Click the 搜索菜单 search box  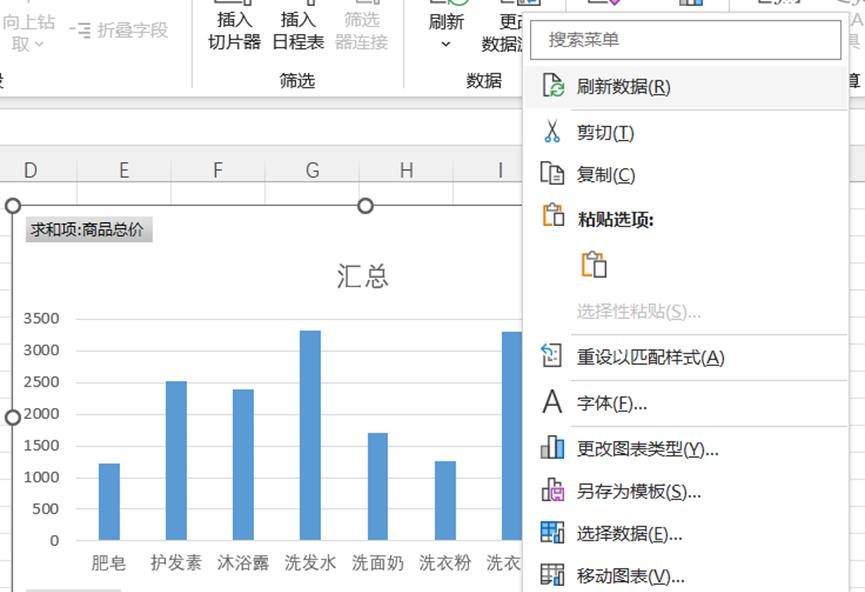pos(685,40)
